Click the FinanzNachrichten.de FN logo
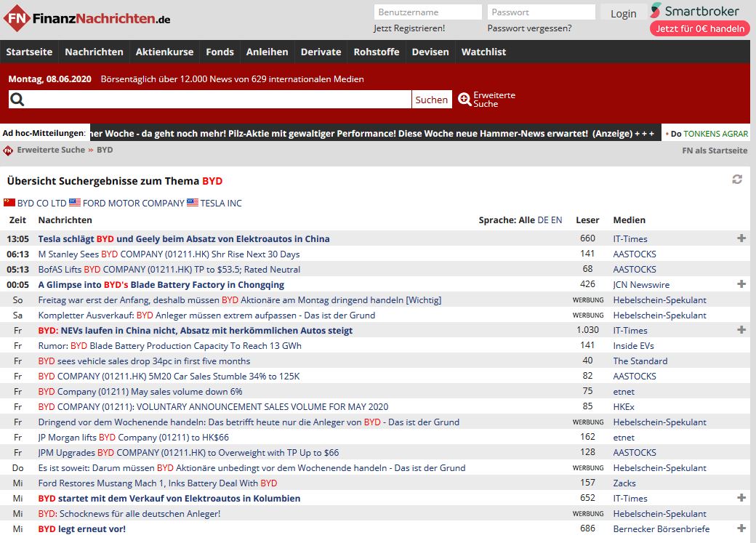 click(x=17, y=18)
